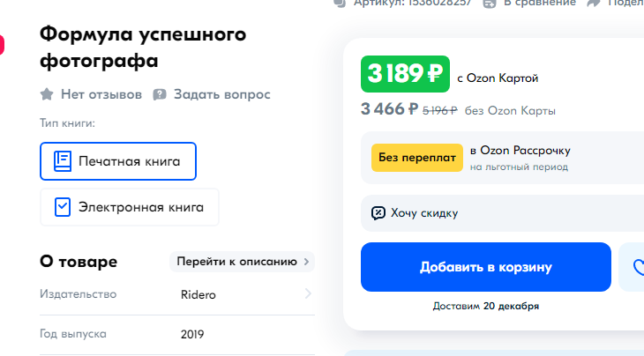
Task: Click the question bubble icon
Action: 160,94
